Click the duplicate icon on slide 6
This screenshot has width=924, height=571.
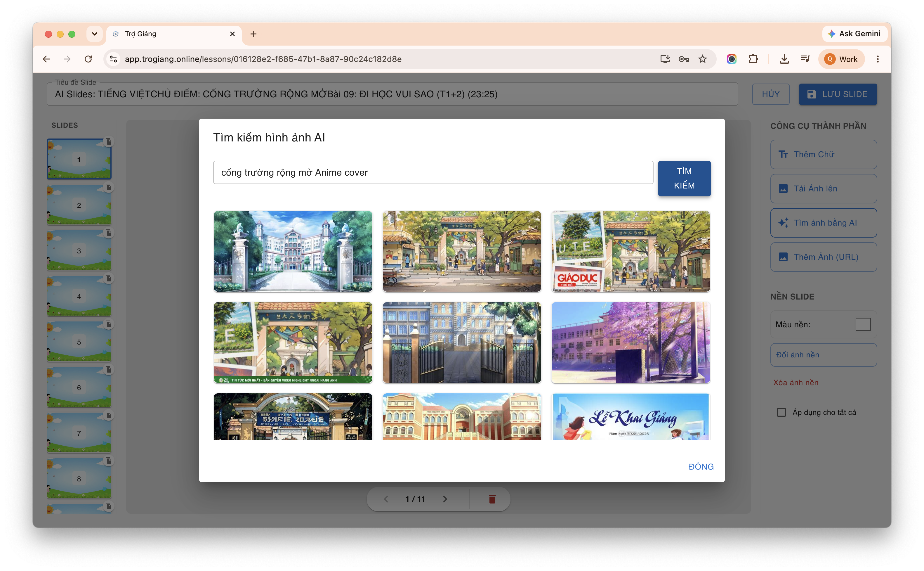[108, 370]
